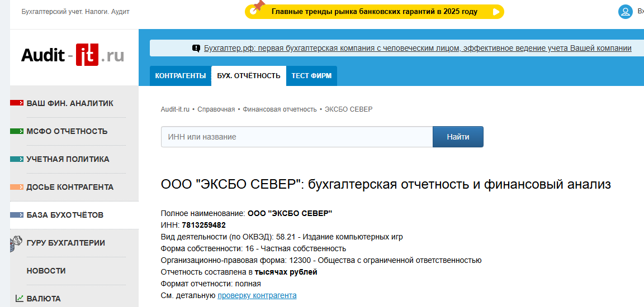Click the chart icon beside ВАЛЮТА
The image size is (644, 307).
pos(20,299)
